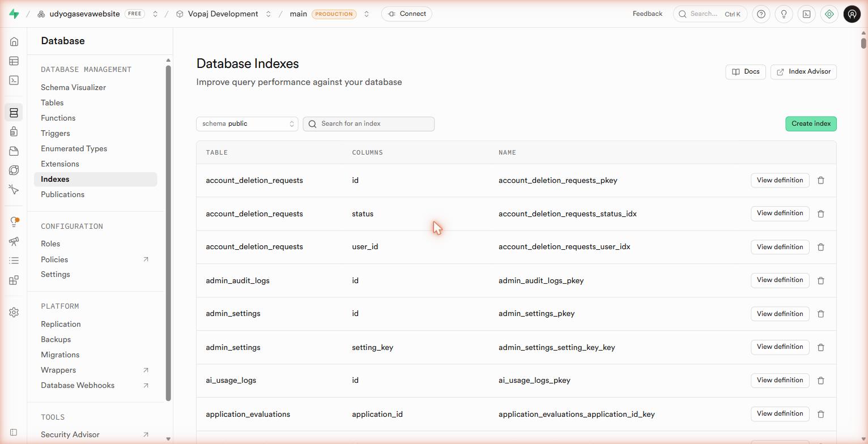
Task: Open the inline SQL terminal icon in top bar
Action: pyautogui.click(x=806, y=14)
